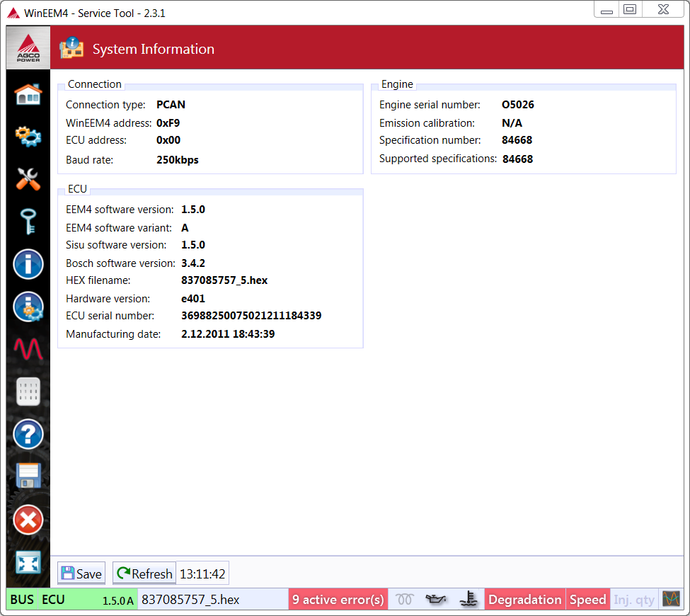Click the 9 active error(s) indicator

point(338,600)
